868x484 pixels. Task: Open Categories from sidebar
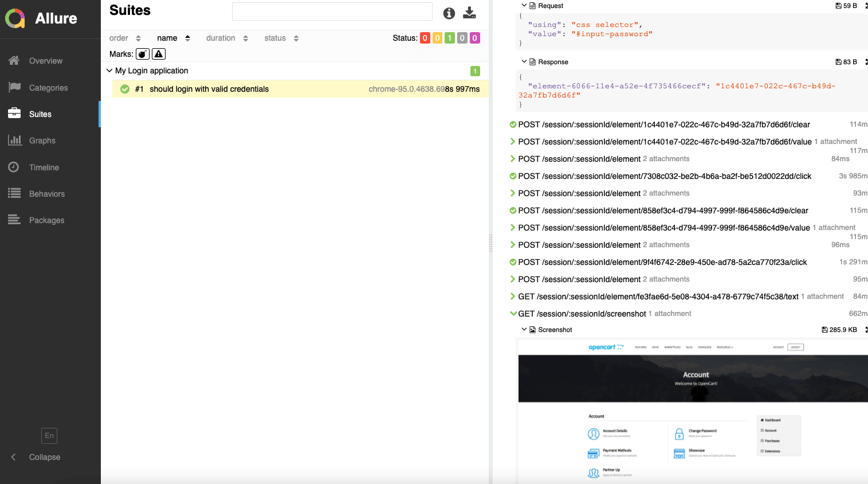[48, 88]
